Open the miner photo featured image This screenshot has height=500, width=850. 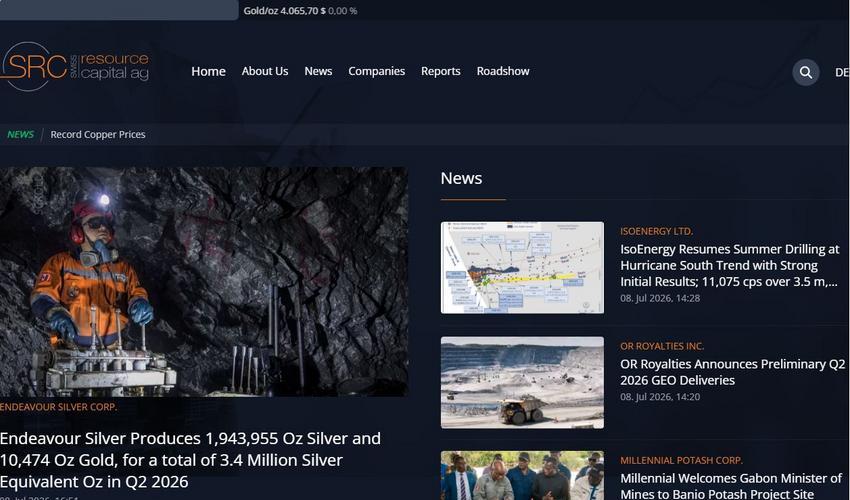click(204, 281)
